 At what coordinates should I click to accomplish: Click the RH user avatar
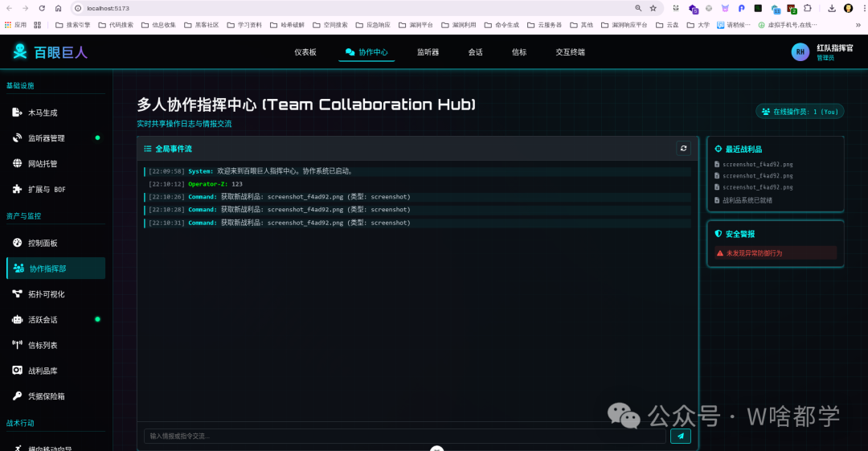point(800,52)
